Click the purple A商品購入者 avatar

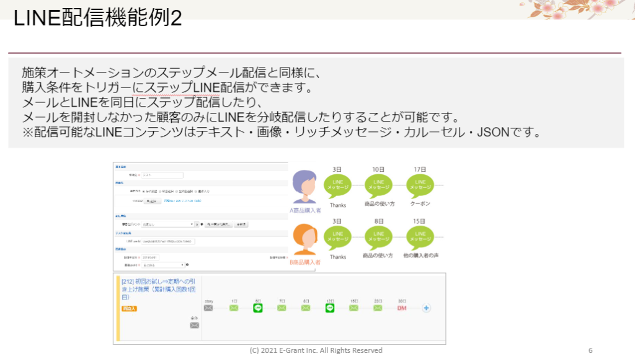[304, 186]
